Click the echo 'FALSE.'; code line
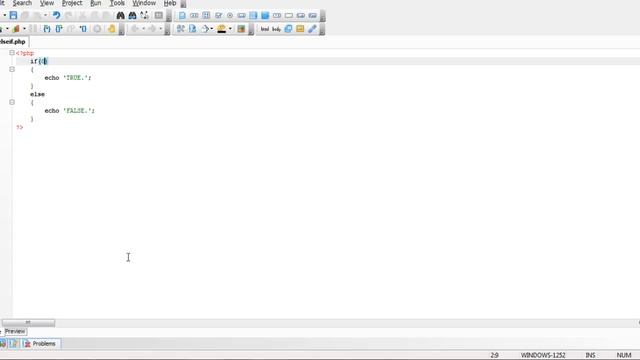The height and width of the screenshot is (360, 640). click(x=70, y=111)
